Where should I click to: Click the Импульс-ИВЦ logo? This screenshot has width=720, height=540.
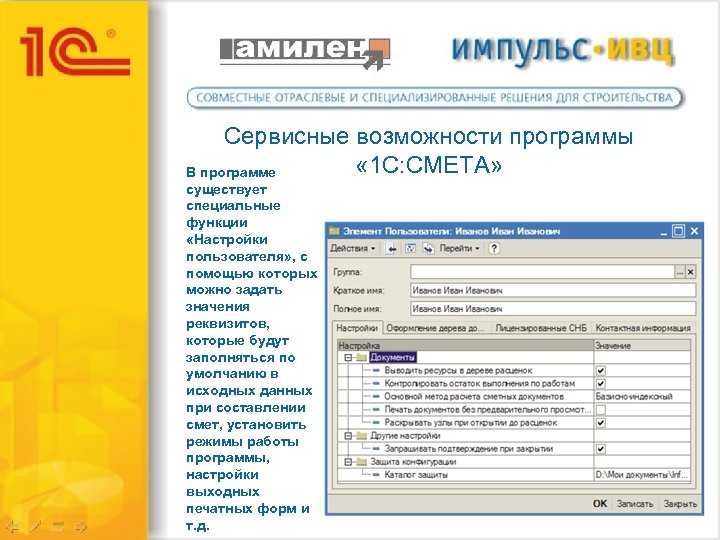tap(563, 51)
